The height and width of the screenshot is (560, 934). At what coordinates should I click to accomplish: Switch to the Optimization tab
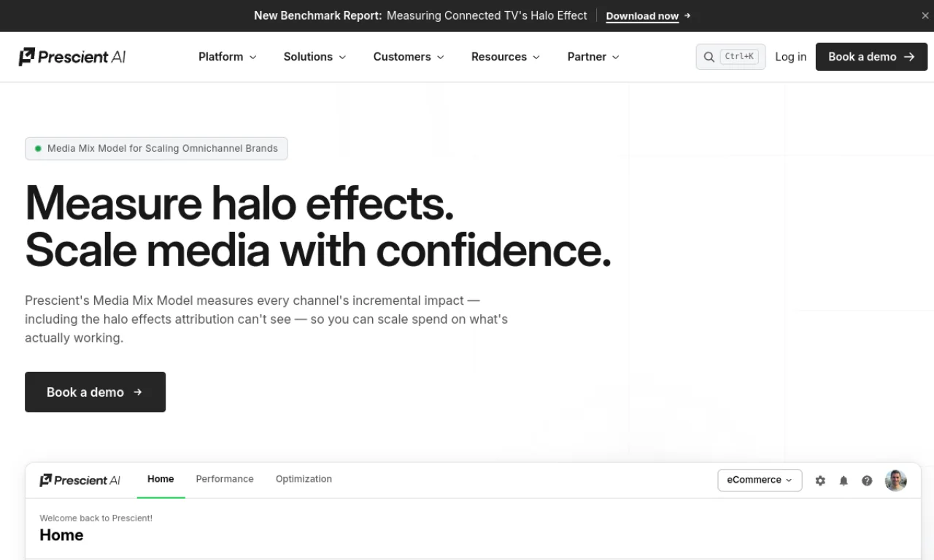[x=304, y=479]
